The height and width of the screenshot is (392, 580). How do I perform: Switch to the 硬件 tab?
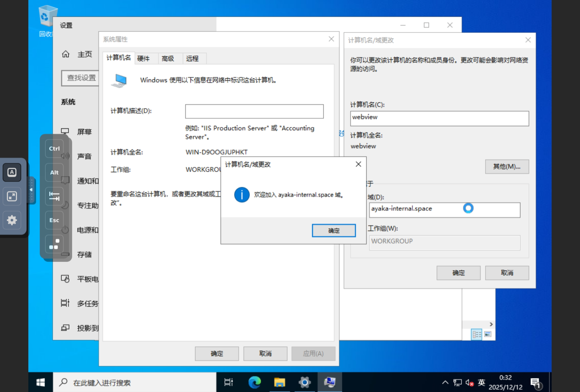(143, 58)
